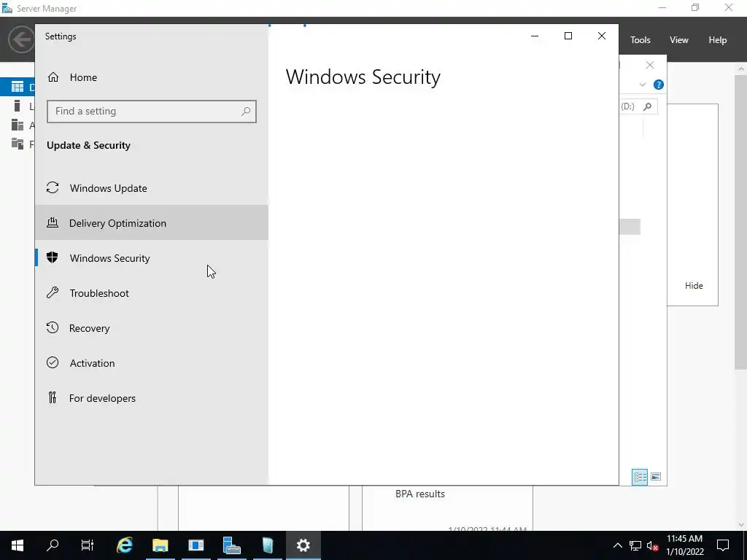747x560 pixels.
Task: Click BPA results in Server Manager
Action: click(420, 494)
